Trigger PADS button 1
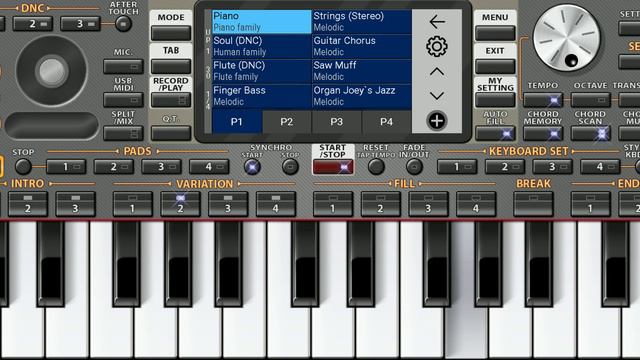640x360 pixels. coord(66,167)
